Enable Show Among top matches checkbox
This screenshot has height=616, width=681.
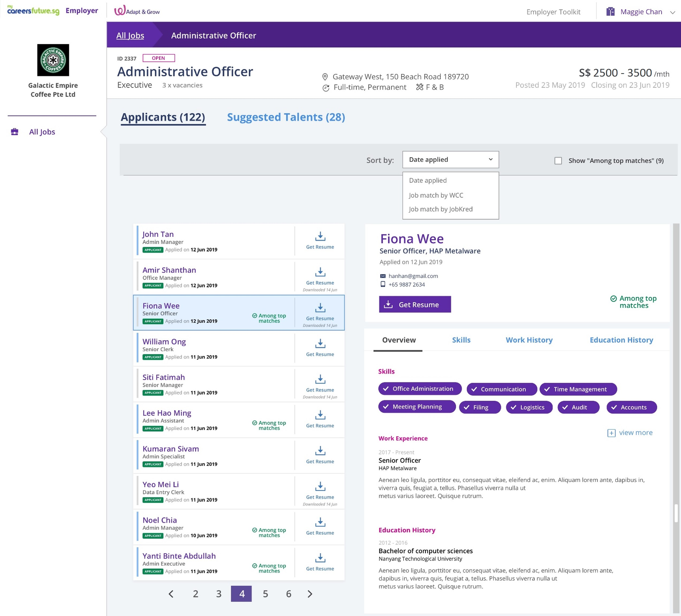(x=558, y=161)
